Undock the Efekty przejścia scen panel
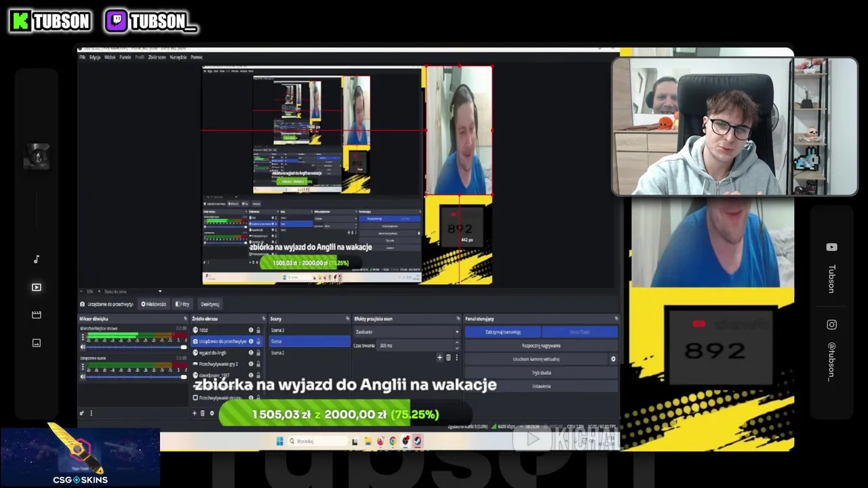868x488 pixels. pyautogui.click(x=458, y=319)
